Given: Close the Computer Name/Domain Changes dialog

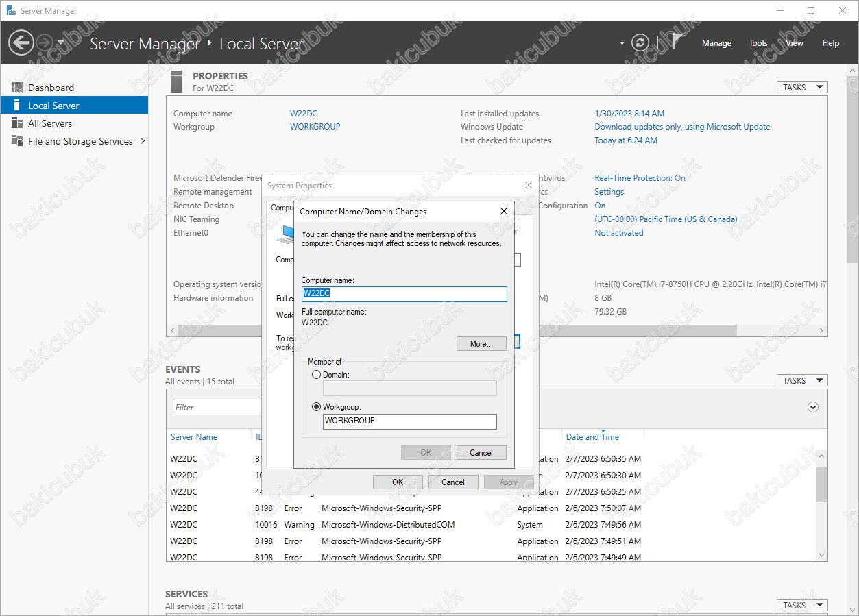Looking at the screenshot, I should point(503,212).
